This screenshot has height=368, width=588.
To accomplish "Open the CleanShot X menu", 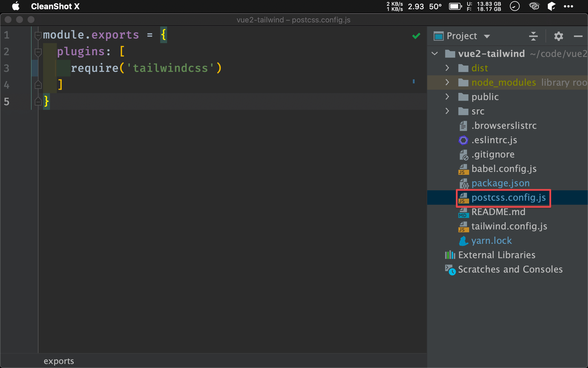I will (x=55, y=6).
